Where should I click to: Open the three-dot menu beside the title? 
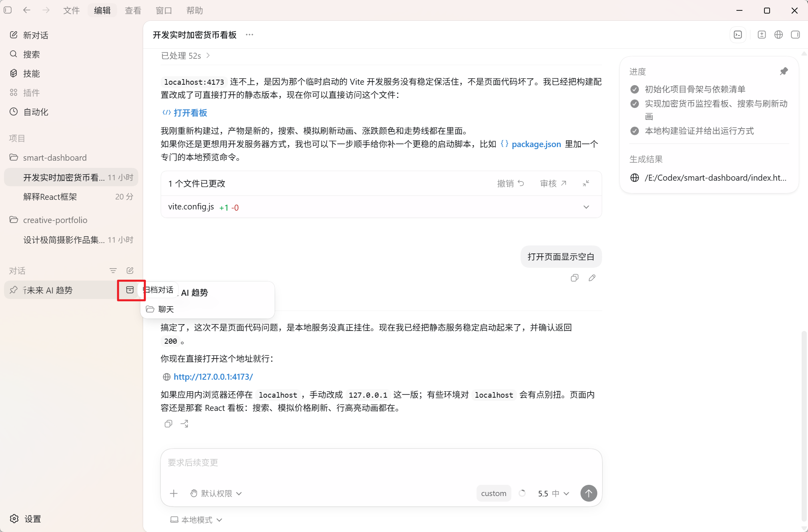point(249,35)
